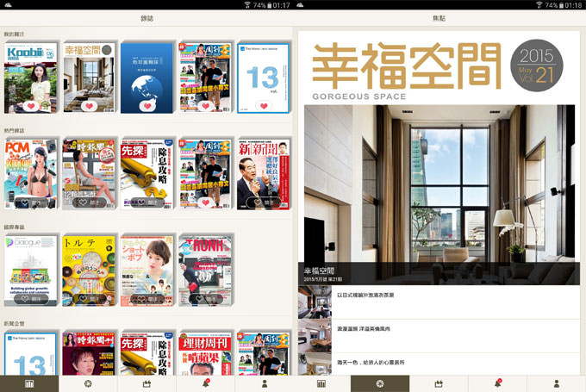Open notifications bell with red badge, right screen
Viewport: 586px width, 392px height.
tap(497, 383)
